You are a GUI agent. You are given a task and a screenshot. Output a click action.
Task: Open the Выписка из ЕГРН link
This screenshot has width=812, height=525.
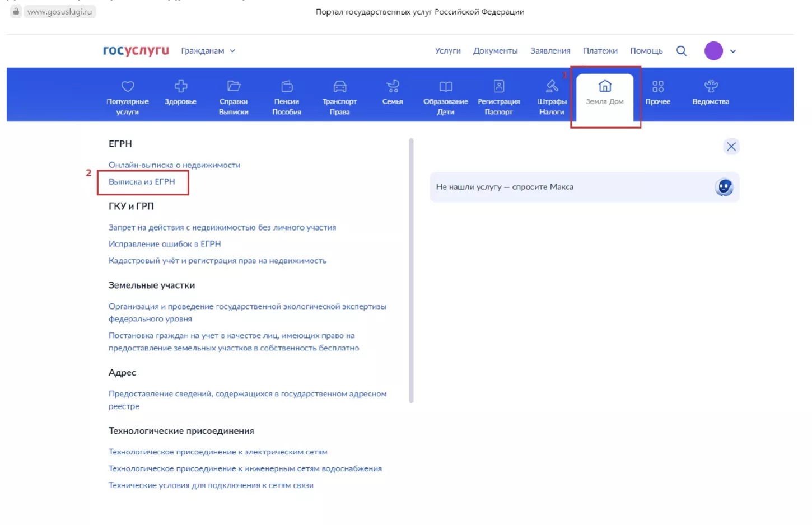point(142,182)
